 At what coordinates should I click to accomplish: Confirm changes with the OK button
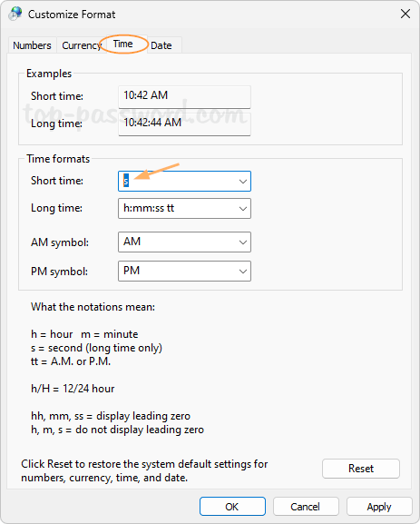233,507
